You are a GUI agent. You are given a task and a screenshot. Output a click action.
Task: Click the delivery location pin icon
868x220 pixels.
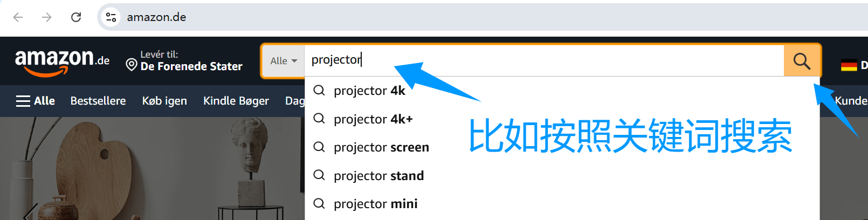[131, 65]
